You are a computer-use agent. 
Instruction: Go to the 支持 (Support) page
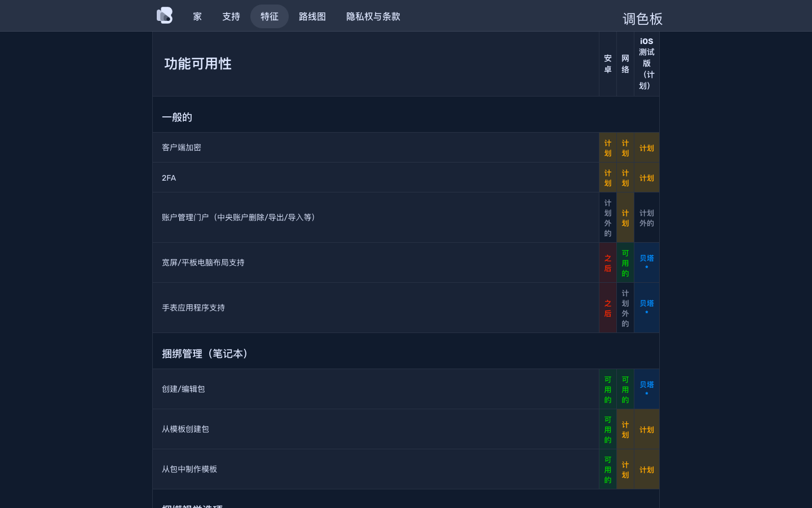[x=231, y=16]
